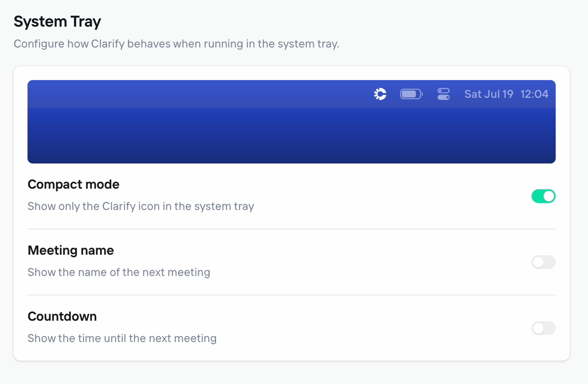Click the "Meeting name" label
Screen dimensions: 588x384
point(71,251)
